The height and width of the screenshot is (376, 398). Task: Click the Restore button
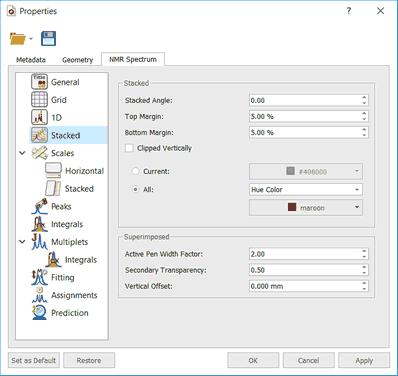pyautogui.click(x=89, y=360)
